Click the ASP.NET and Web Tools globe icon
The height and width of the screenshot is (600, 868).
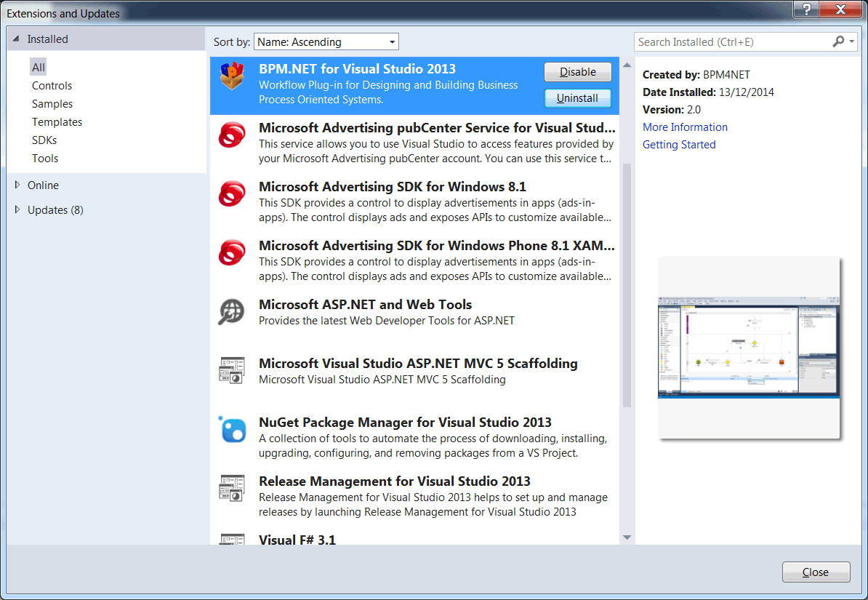click(x=231, y=312)
